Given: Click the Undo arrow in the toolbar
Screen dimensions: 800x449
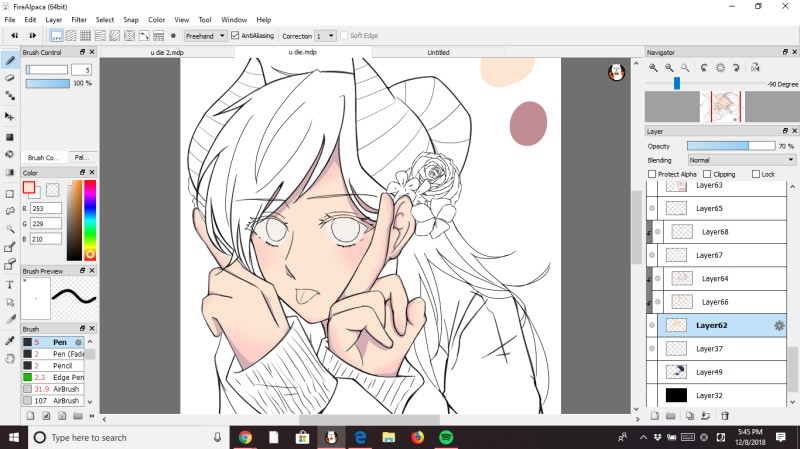Looking at the screenshot, I should click(15, 36).
